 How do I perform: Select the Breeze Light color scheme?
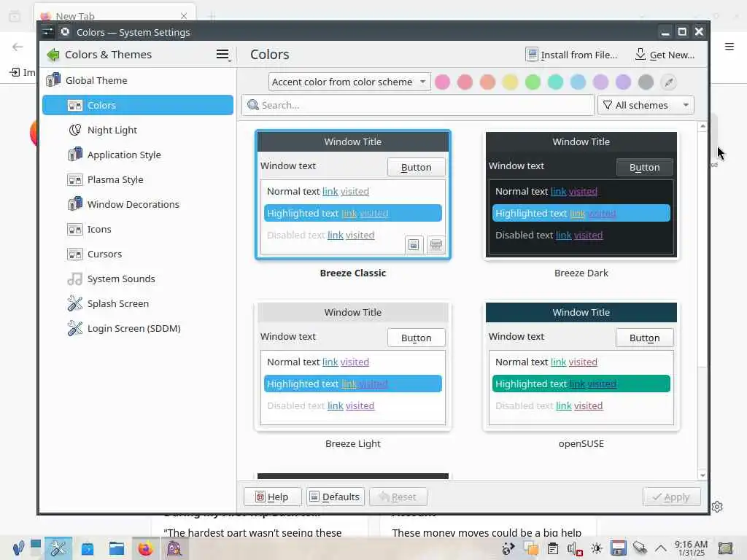(x=353, y=366)
